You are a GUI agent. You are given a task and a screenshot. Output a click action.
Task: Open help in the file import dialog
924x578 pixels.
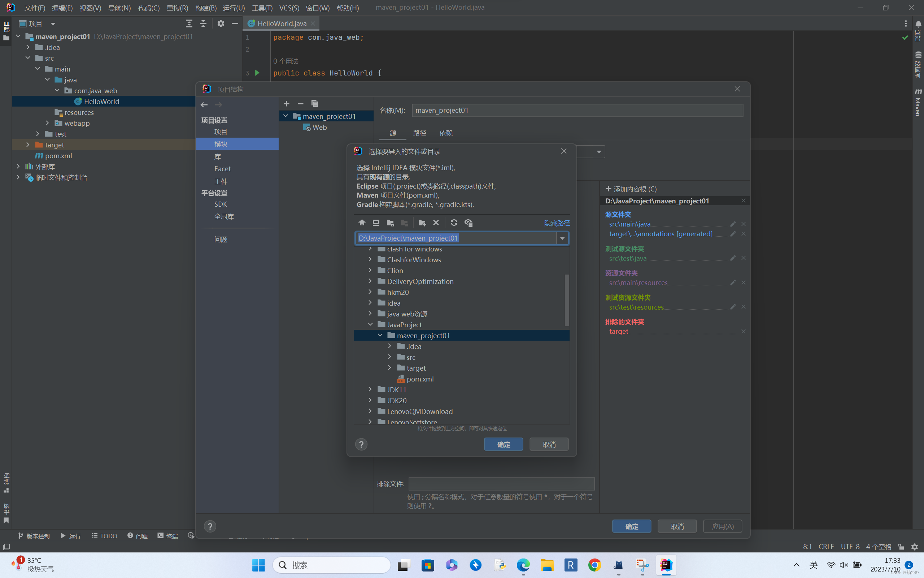click(361, 444)
